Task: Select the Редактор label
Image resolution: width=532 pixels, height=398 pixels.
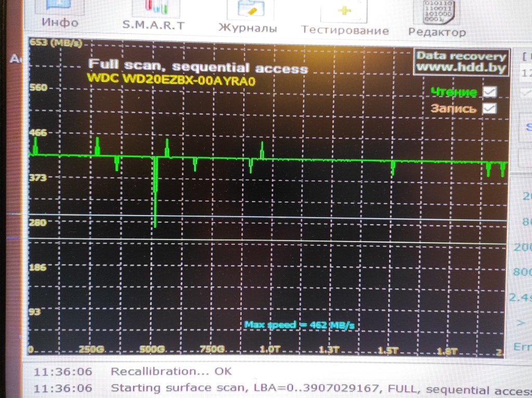Action: [437, 32]
